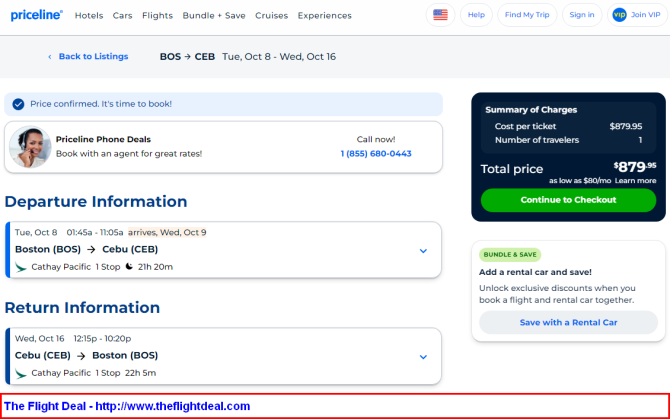670x419 pixels.
Task: Click the Cathay Pacific logo in departure card
Action: [21, 267]
